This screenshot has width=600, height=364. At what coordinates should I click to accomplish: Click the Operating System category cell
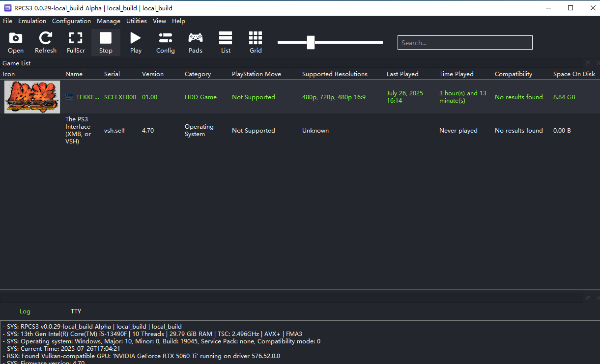coord(200,130)
